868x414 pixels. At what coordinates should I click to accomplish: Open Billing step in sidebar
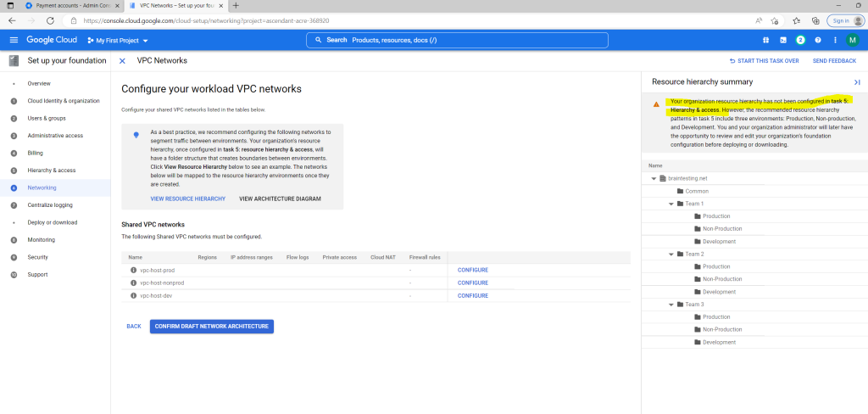coord(35,153)
